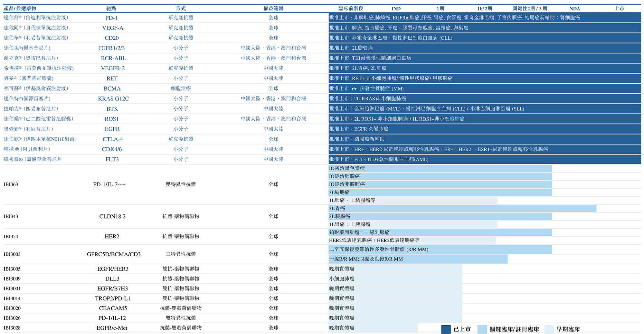Click the "CEACAM5" target cell
This screenshot has width=644, height=334.
pyautogui.click(x=113, y=308)
